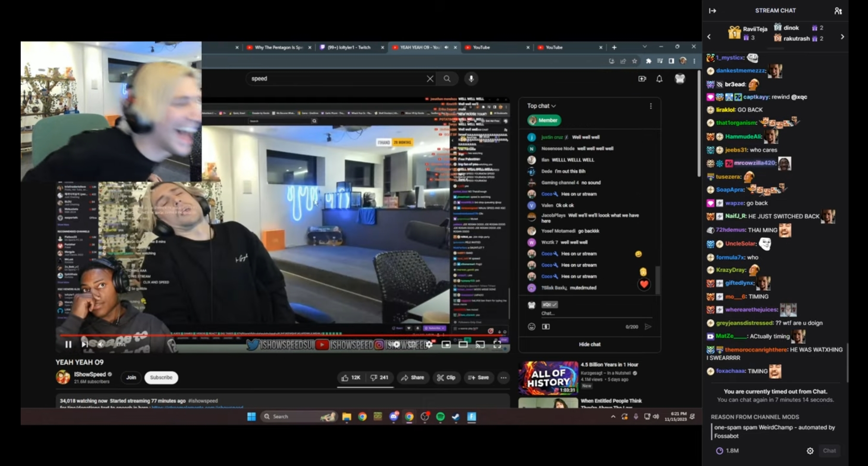868x466 pixels.
Task: Open 'ALL OF HISTORY' video thumbnail
Action: click(x=548, y=378)
